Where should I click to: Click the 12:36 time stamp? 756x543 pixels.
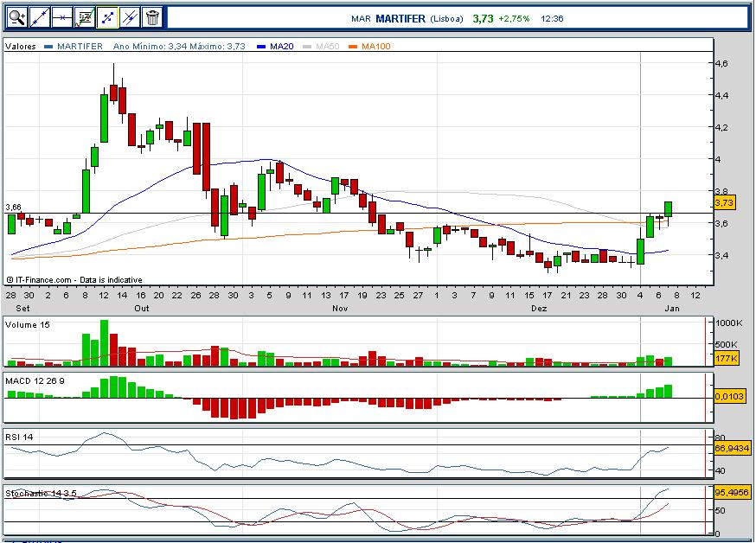coord(552,19)
